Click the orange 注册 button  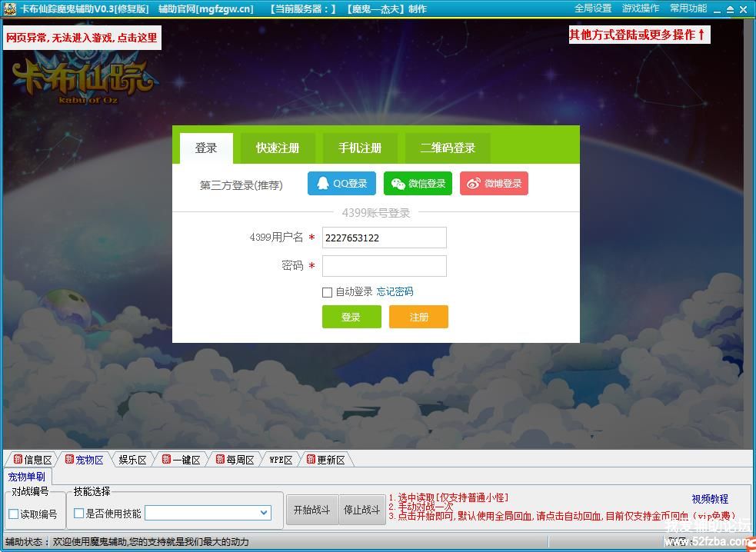pos(418,317)
